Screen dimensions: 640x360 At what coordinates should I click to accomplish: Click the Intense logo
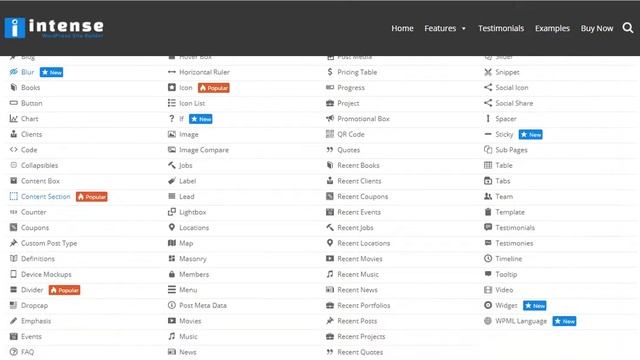[54, 28]
